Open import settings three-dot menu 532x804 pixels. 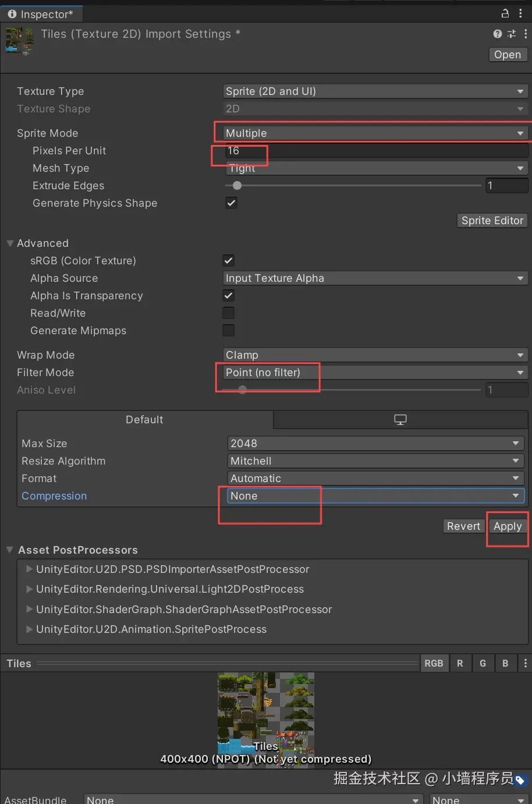coord(526,34)
